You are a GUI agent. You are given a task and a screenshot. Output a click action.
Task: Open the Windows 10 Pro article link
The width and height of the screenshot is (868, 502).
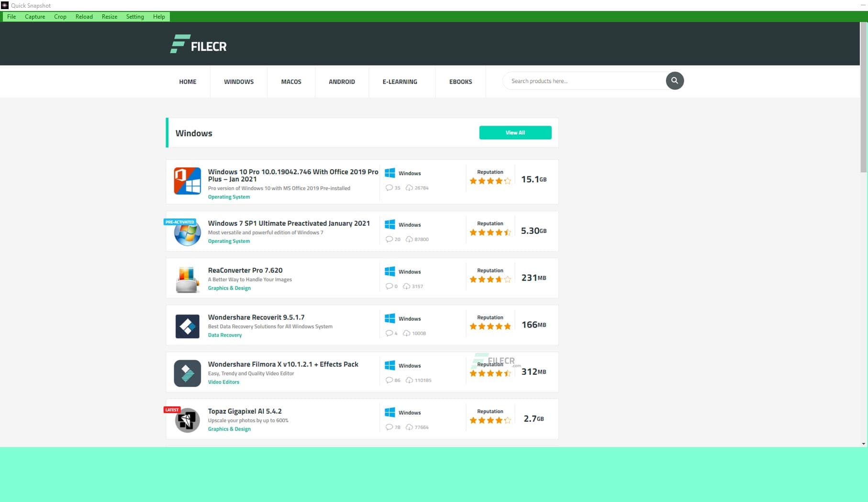[x=293, y=175]
